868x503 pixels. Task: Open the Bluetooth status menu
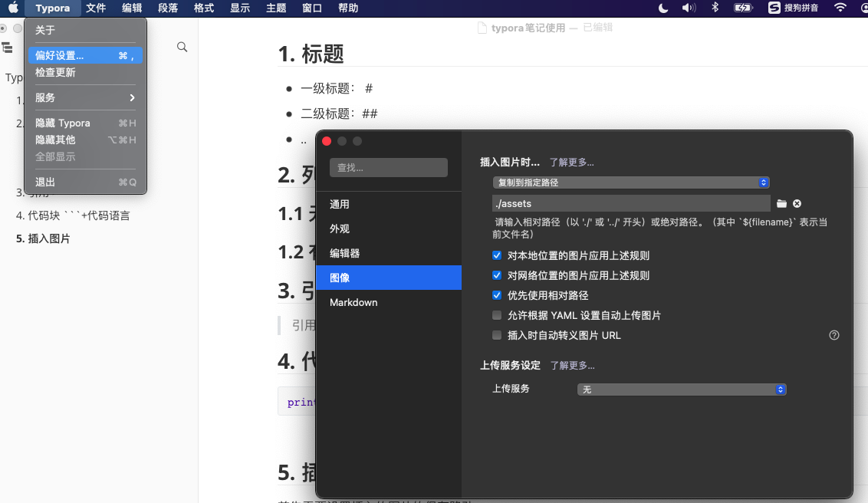[715, 8]
